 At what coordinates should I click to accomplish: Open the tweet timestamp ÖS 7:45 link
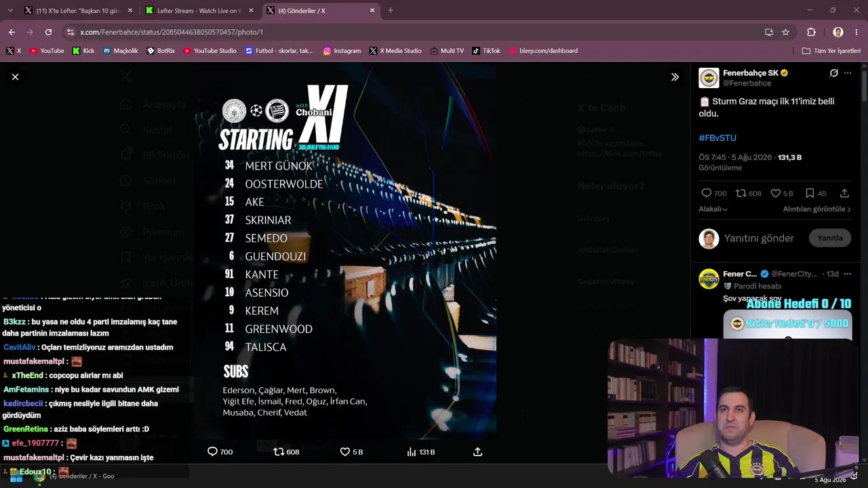[x=735, y=157]
